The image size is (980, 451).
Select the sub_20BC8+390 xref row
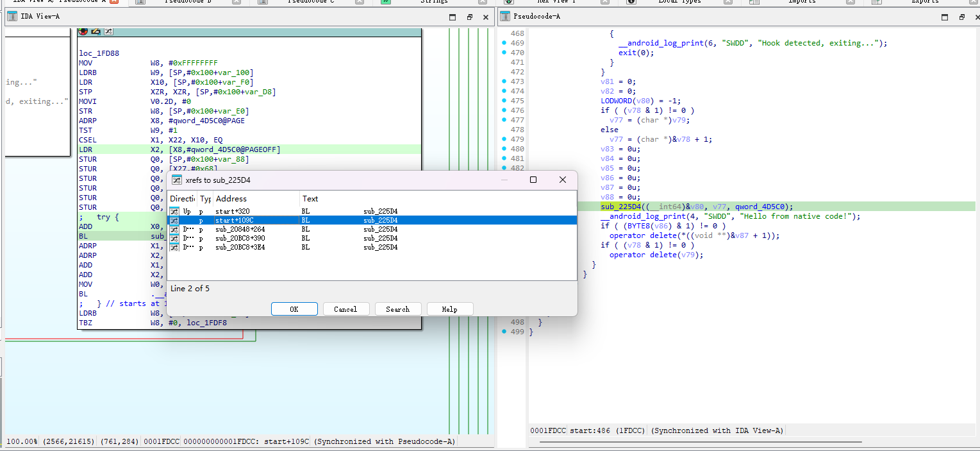click(x=372, y=238)
